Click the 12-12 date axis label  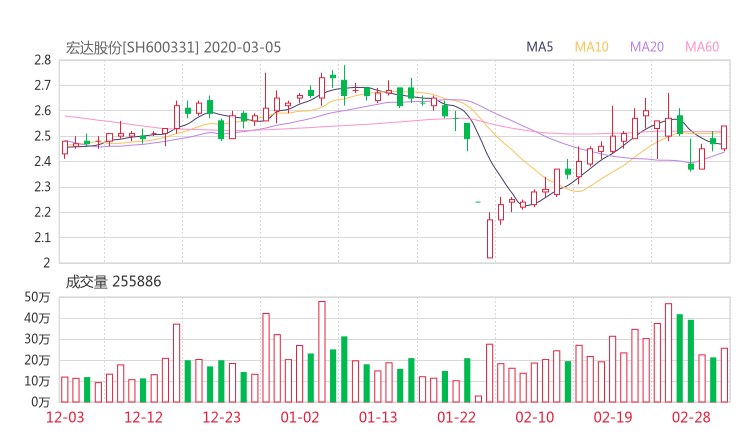pyautogui.click(x=143, y=417)
